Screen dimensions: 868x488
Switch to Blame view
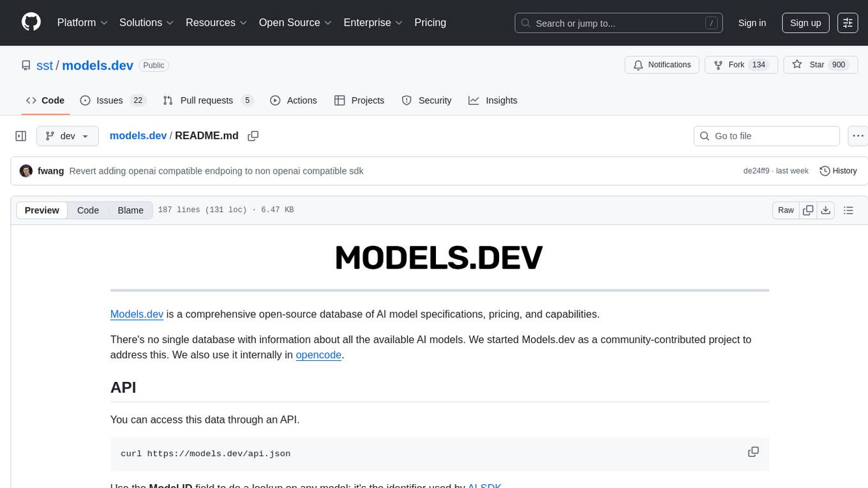coord(130,210)
